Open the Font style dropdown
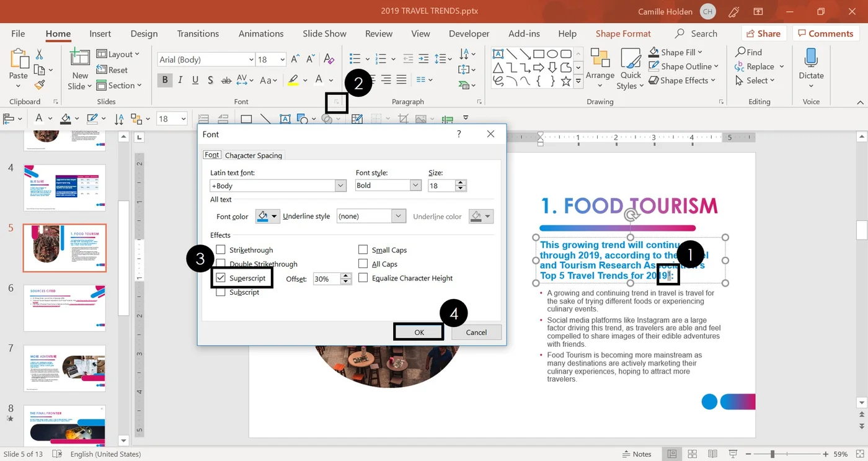Image resolution: width=868 pixels, height=461 pixels. 415,186
